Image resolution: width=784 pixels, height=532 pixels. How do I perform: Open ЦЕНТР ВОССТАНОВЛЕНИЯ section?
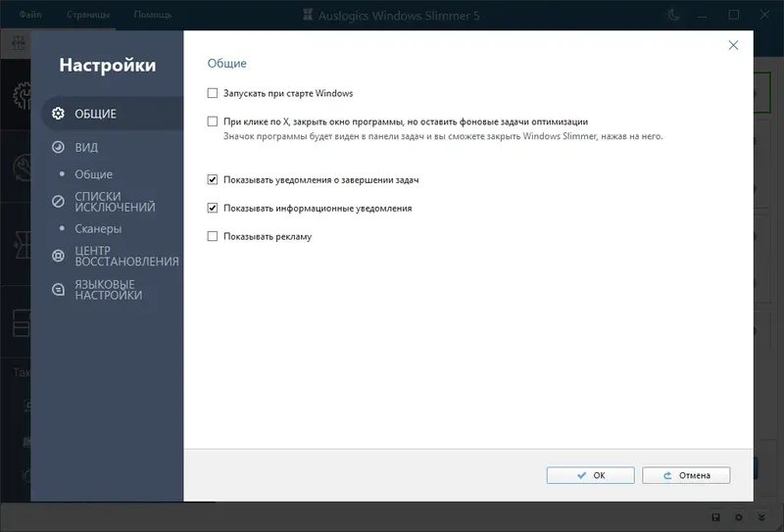point(126,256)
